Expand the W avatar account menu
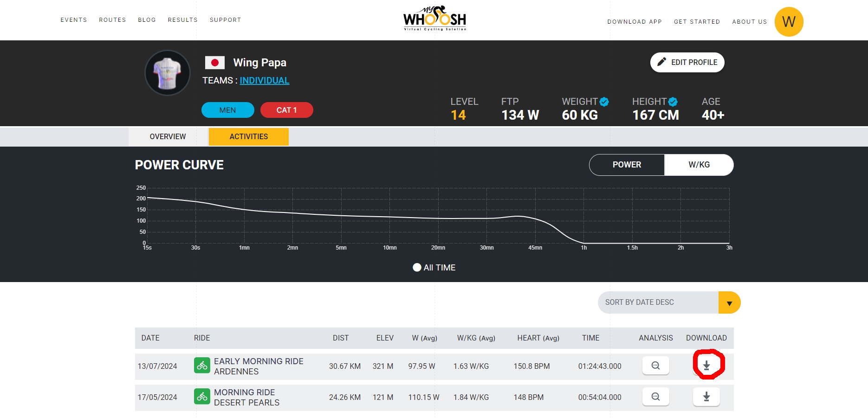The image size is (868, 418). tap(789, 21)
